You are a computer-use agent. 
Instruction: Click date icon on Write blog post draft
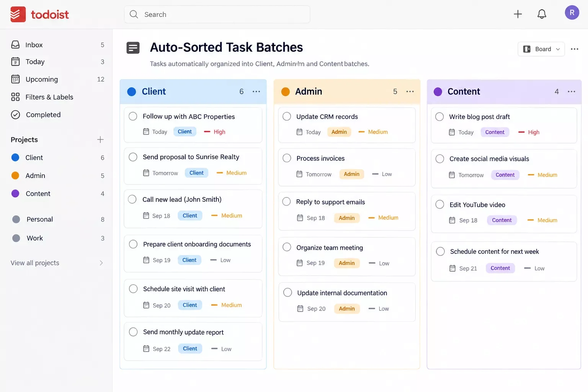(x=452, y=132)
